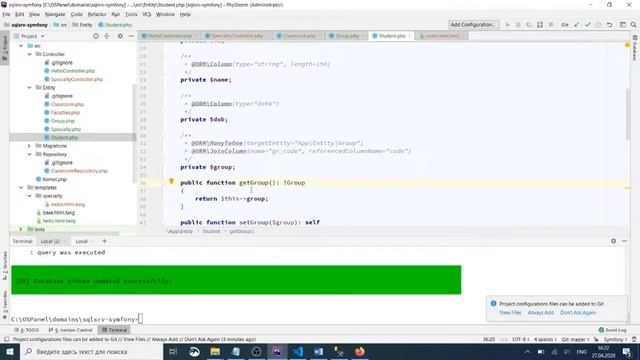640x360 pixels.
Task: Click View Files link in notification
Action: [x=510, y=313]
